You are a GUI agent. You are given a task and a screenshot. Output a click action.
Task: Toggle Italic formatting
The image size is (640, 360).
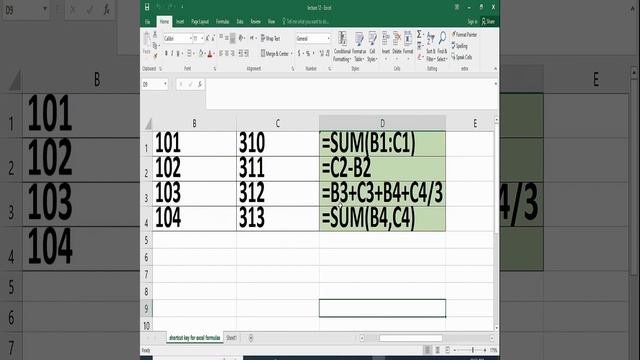(172, 53)
